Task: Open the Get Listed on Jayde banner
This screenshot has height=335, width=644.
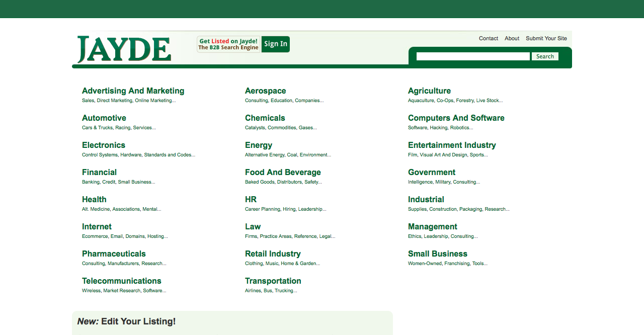Action: click(x=228, y=44)
